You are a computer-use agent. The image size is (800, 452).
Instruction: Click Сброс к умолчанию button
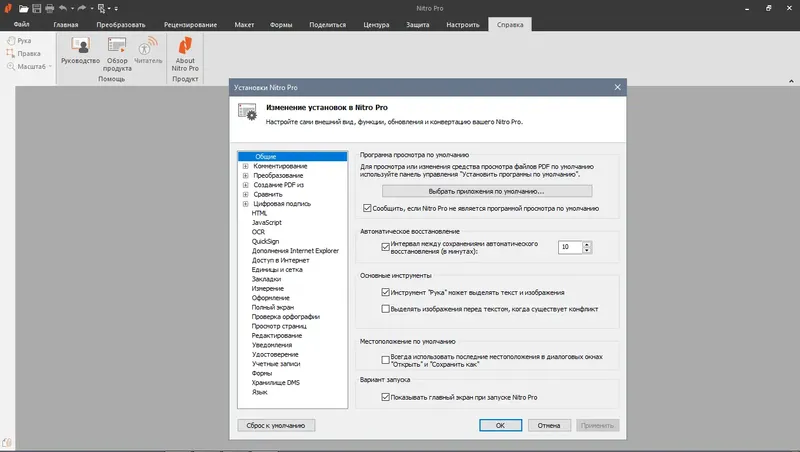click(276, 425)
